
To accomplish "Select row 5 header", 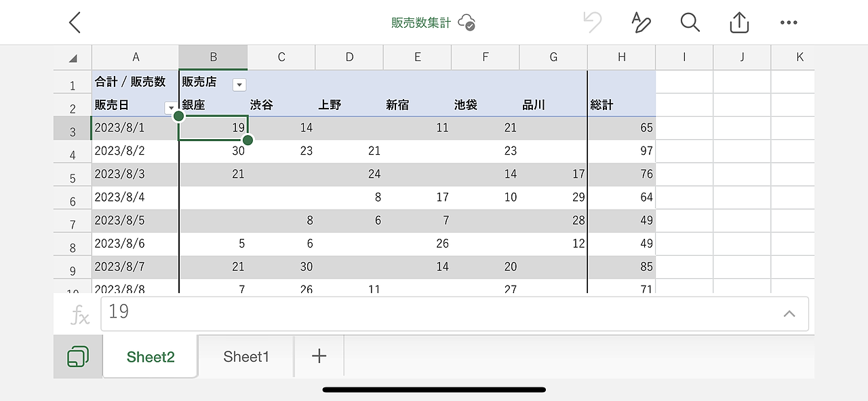I will click(x=72, y=174).
